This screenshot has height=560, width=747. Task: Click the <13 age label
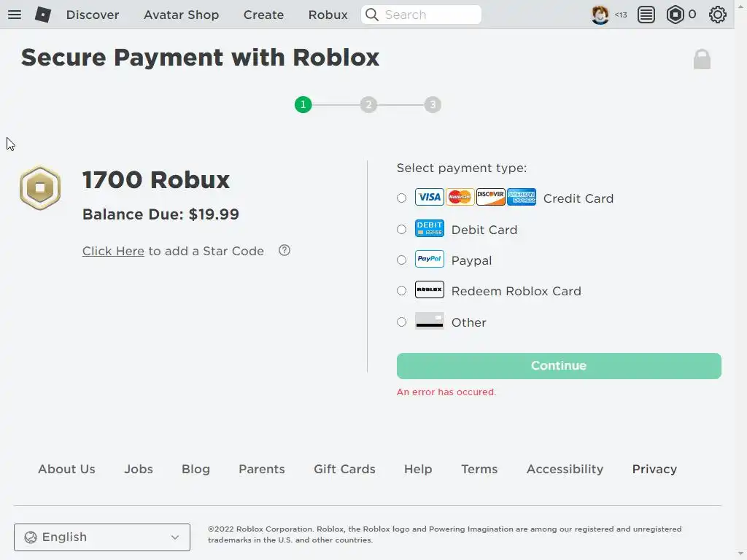[621, 15]
